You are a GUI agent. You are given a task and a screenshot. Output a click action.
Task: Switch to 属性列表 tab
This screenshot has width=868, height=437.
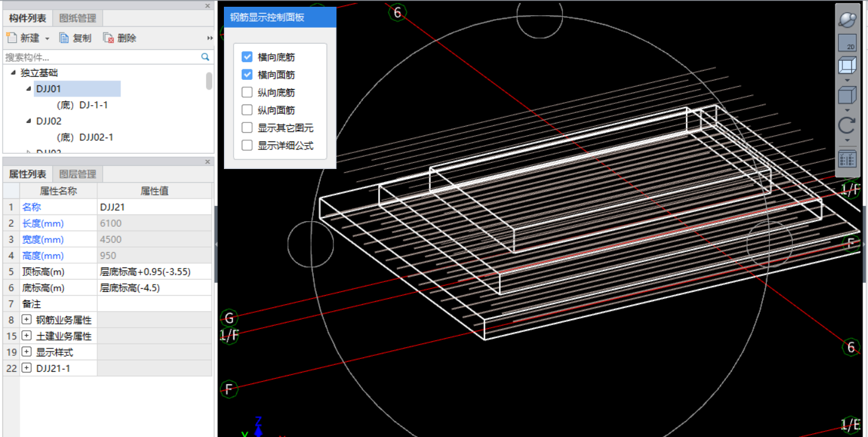click(27, 175)
